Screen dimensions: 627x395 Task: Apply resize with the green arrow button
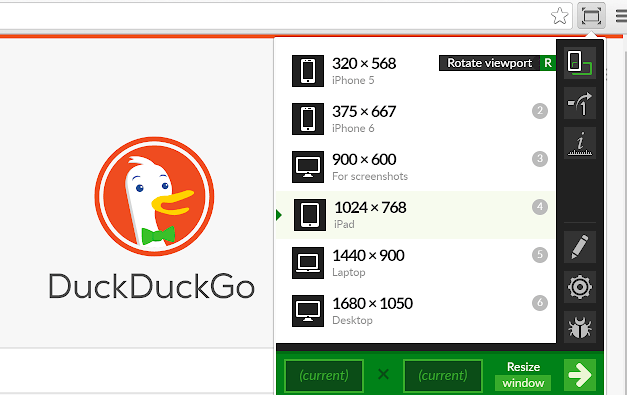click(580, 375)
